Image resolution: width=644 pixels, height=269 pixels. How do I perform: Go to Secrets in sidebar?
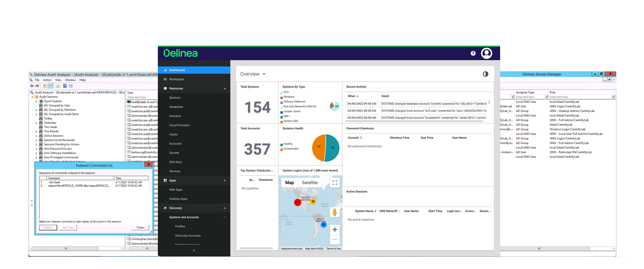[174, 153]
